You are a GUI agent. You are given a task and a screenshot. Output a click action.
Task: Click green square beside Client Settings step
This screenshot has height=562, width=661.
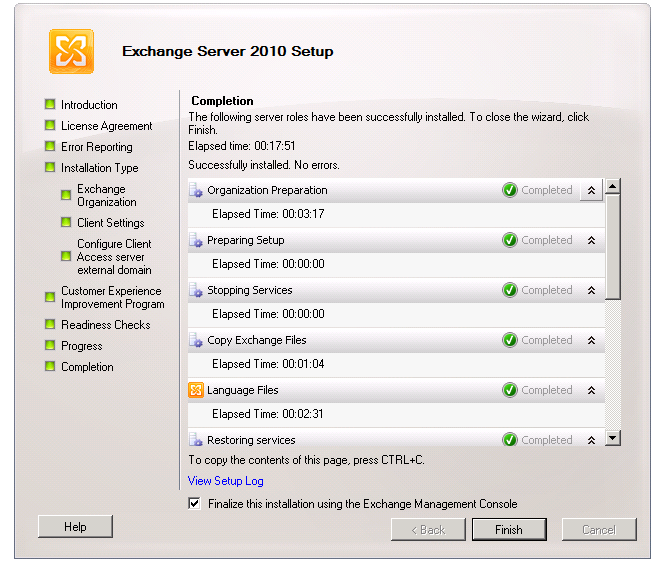[x=66, y=222]
